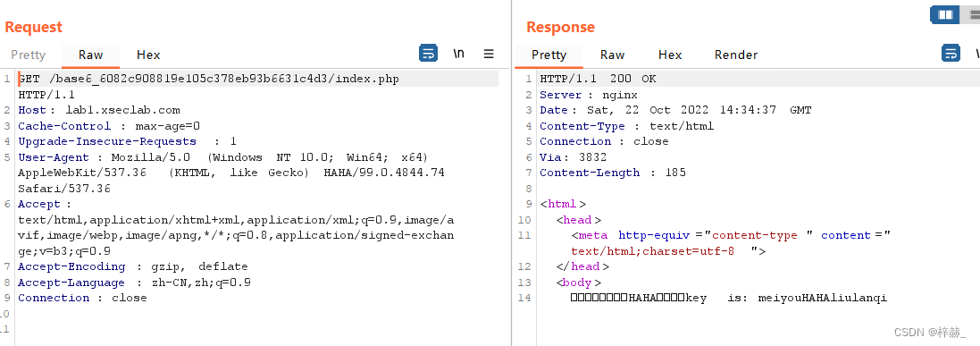Toggle the \n non-printable characters button in Request
This screenshot has height=346, width=980.
[459, 54]
